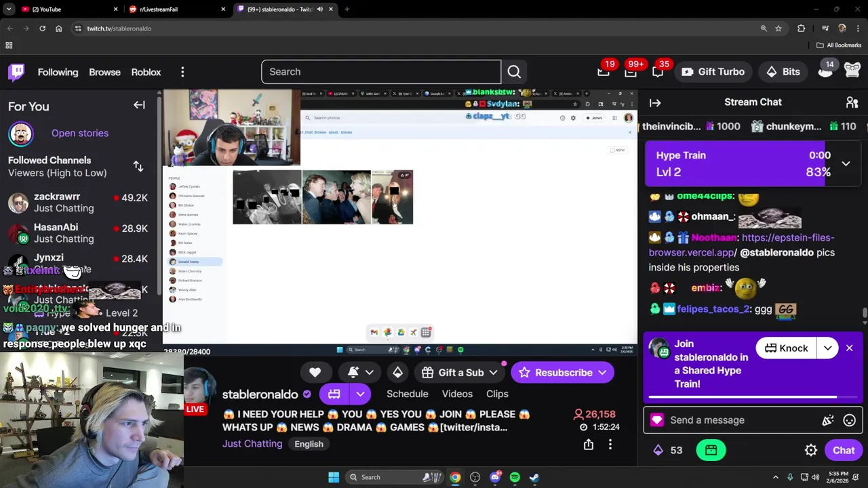
Task: Sort followed channels by viewers
Action: click(138, 167)
